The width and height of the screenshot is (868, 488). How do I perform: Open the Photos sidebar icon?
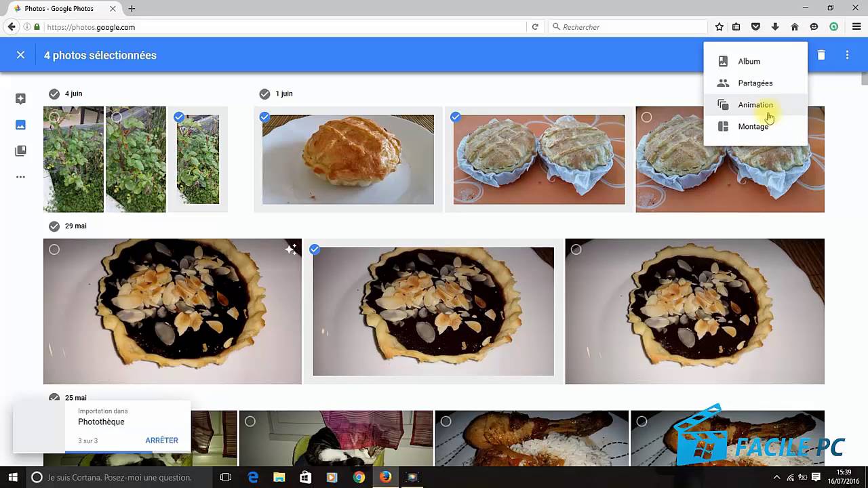pos(20,125)
